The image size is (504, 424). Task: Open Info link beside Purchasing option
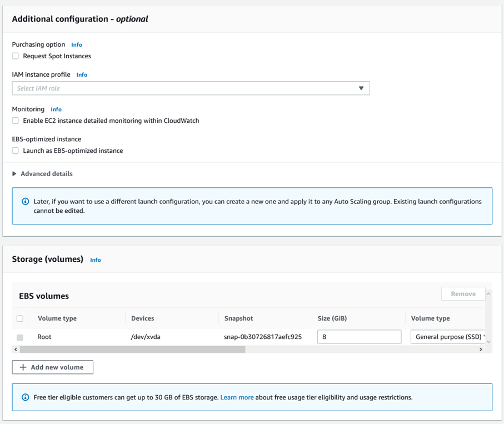[77, 44]
